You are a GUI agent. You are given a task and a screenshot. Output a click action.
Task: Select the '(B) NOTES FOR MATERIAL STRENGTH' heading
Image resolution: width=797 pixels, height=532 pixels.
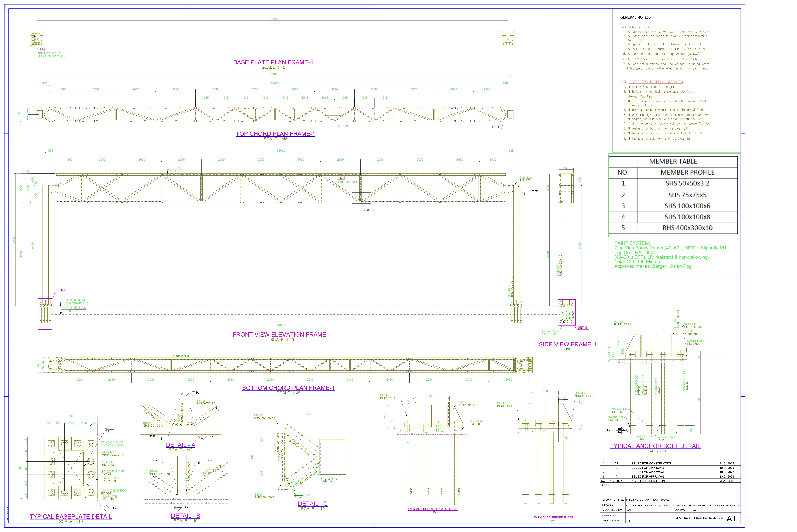point(654,82)
